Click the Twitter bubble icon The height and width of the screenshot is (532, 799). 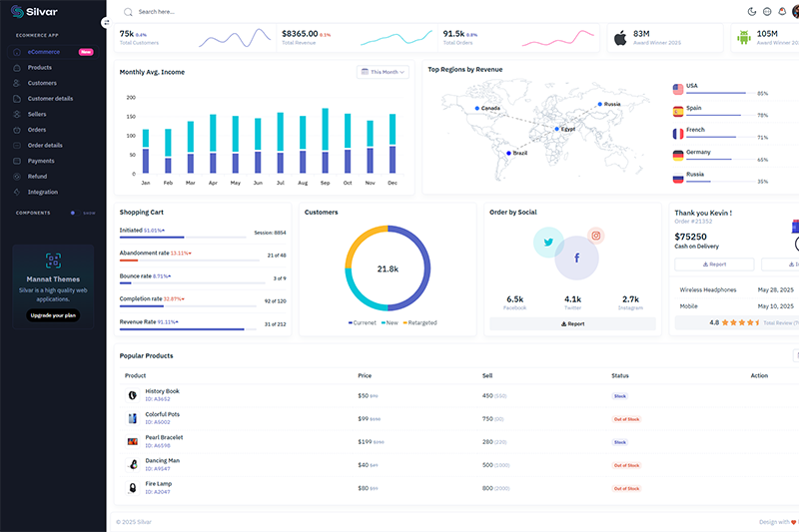pos(548,243)
